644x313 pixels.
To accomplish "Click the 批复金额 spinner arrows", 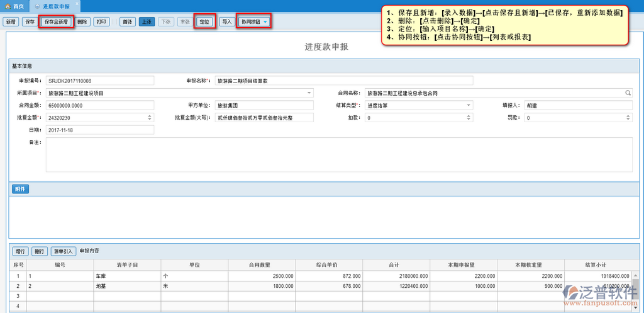I will point(149,118).
